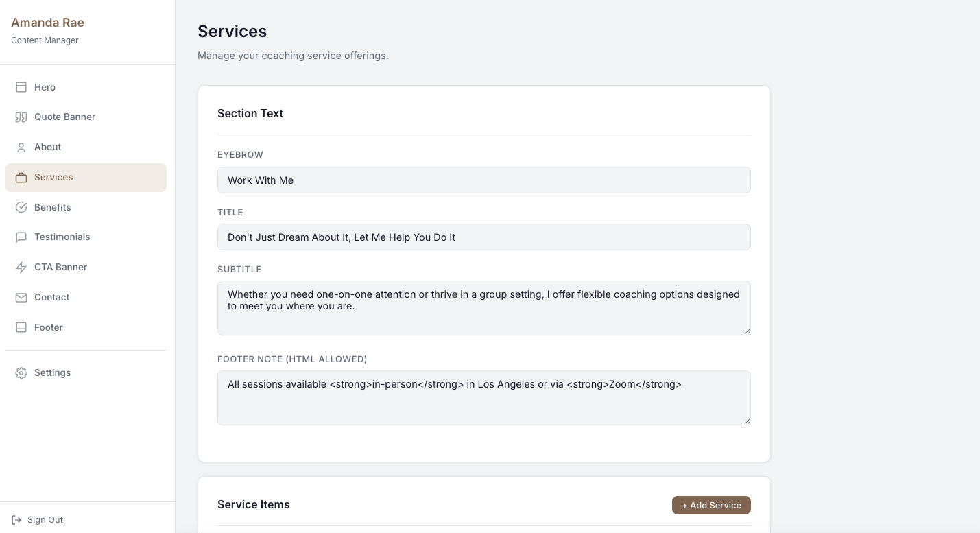
Task: Switch to the Benefits section
Action: pyautogui.click(x=52, y=207)
